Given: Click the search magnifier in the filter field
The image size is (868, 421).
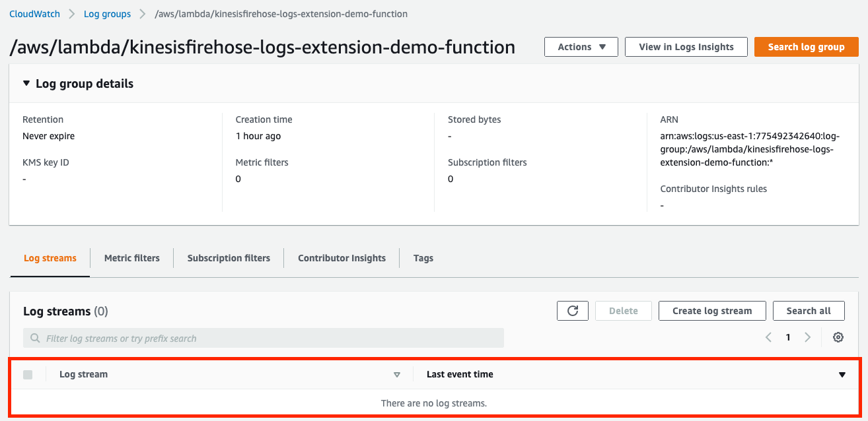Looking at the screenshot, I should (34, 338).
